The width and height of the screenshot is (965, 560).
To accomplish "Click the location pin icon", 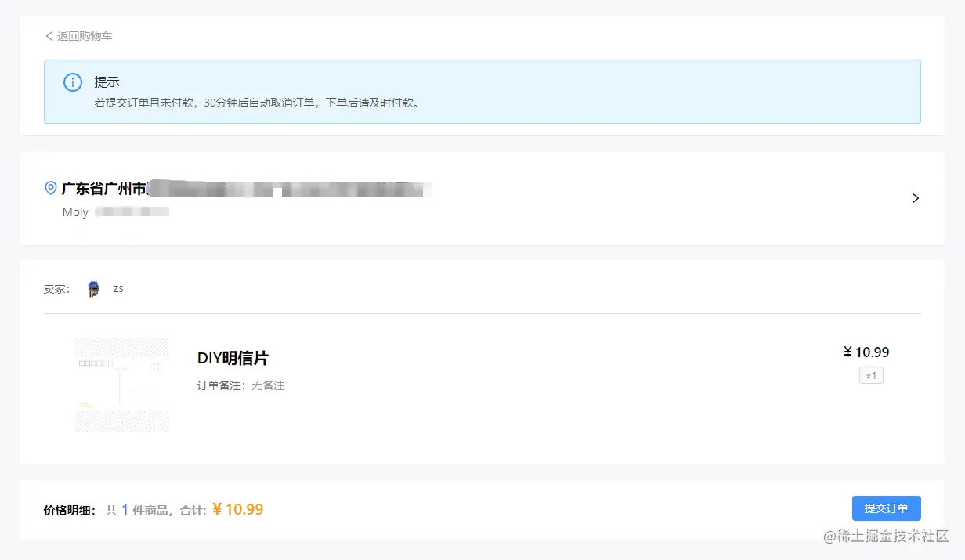I will [51, 188].
